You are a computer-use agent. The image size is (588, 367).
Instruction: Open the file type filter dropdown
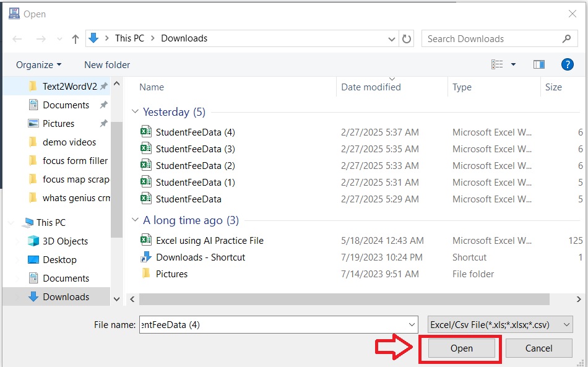(500, 324)
